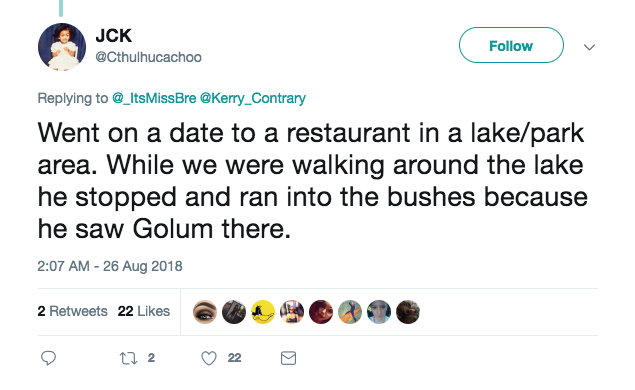Image resolution: width=635 pixels, height=390 pixels.
Task: Open the dark red liker avatar
Action: tap(321, 312)
